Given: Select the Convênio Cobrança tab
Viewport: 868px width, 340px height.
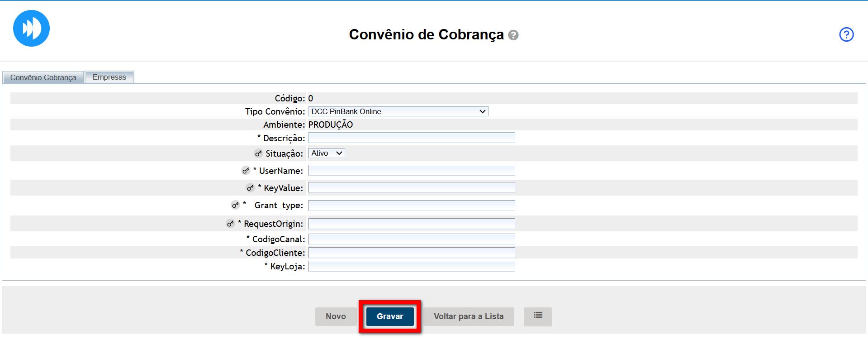Looking at the screenshot, I should point(43,78).
